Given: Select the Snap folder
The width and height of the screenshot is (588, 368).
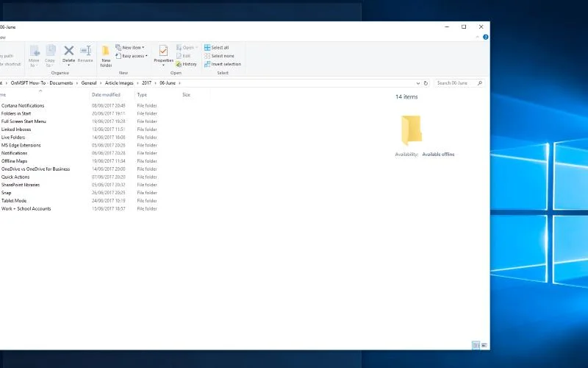Looking at the screenshot, I should click(7, 193).
